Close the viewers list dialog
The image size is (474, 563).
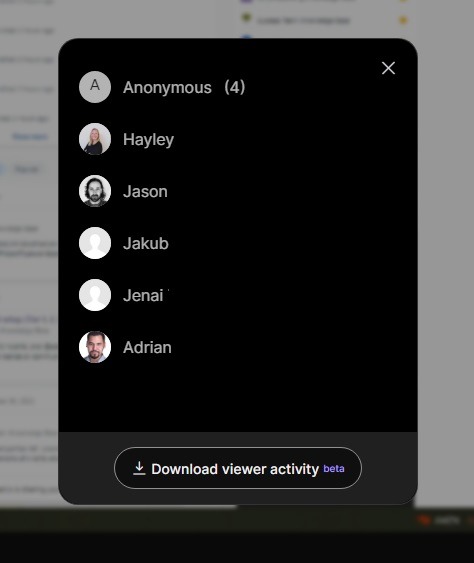pos(388,68)
